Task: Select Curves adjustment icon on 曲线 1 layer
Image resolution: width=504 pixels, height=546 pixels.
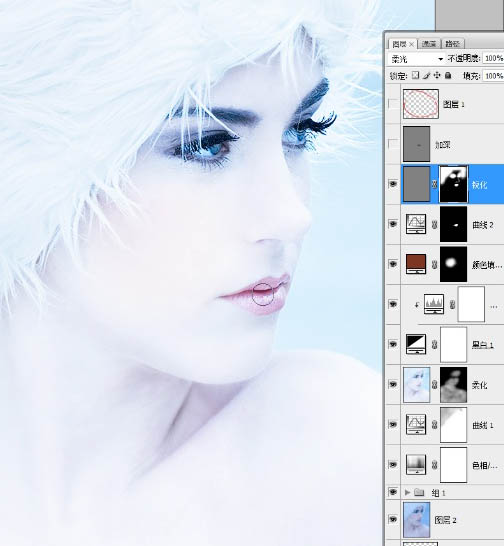Action: click(416, 424)
